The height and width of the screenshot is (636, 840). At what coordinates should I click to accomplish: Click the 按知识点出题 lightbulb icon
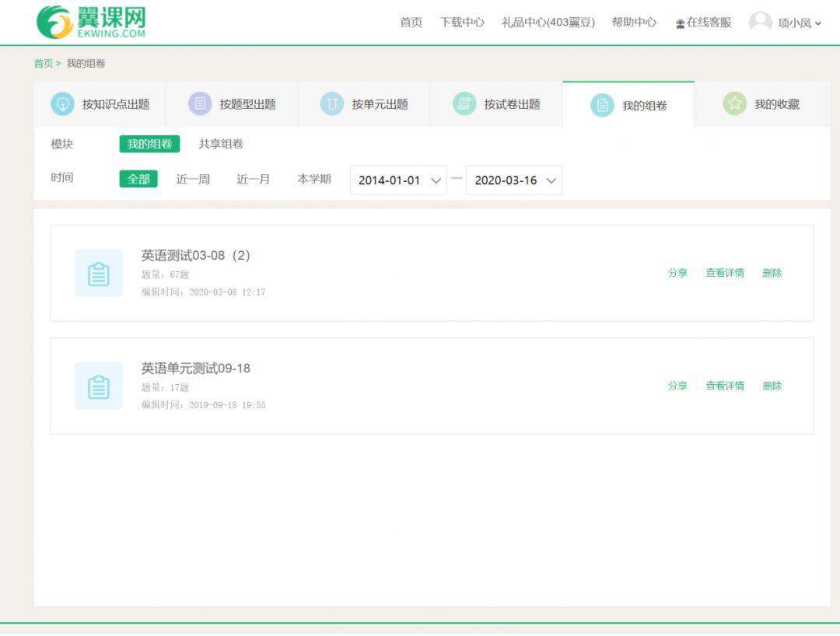tap(62, 103)
